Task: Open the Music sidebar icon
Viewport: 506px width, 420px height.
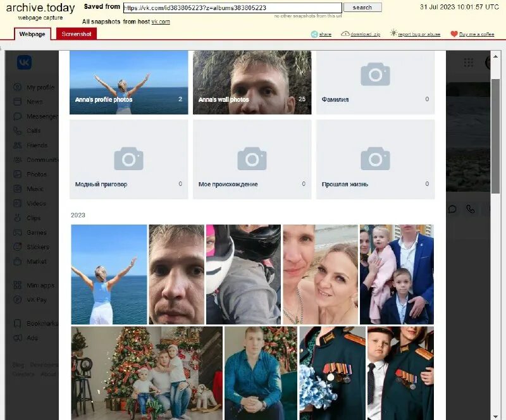Action: 18,189
